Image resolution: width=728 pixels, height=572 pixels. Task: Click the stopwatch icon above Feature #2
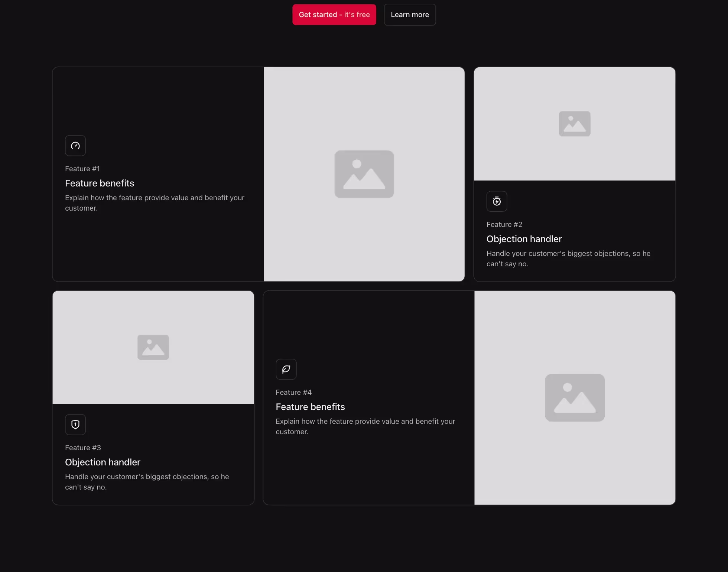(x=497, y=201)
